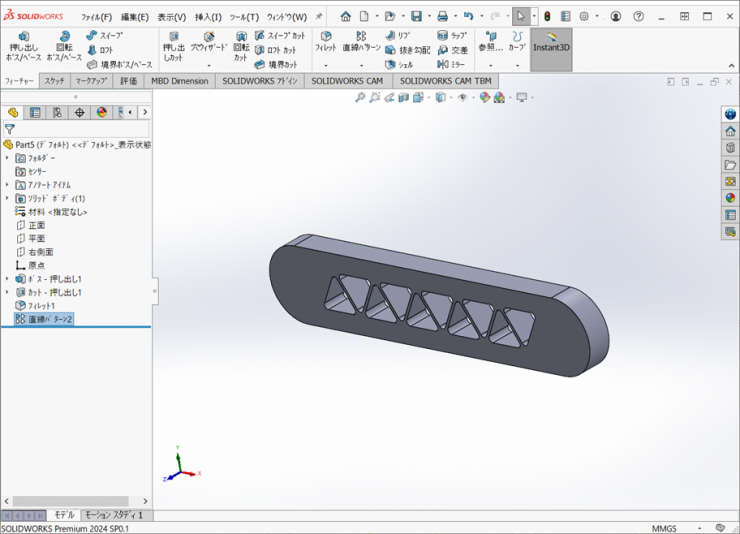Select the 直線パターン (Linear Pattern) tool
The height and width of the screenshot is (534, 740).
click(361, 39)
